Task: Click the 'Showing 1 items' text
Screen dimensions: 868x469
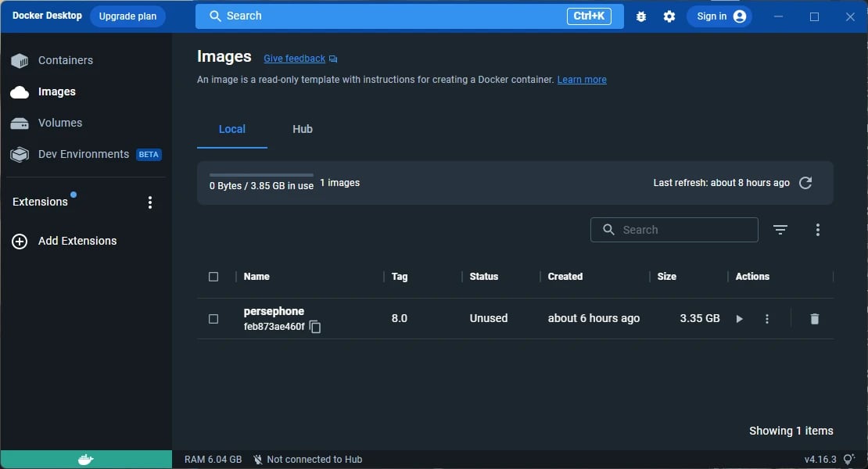Action: click(791, 431)
